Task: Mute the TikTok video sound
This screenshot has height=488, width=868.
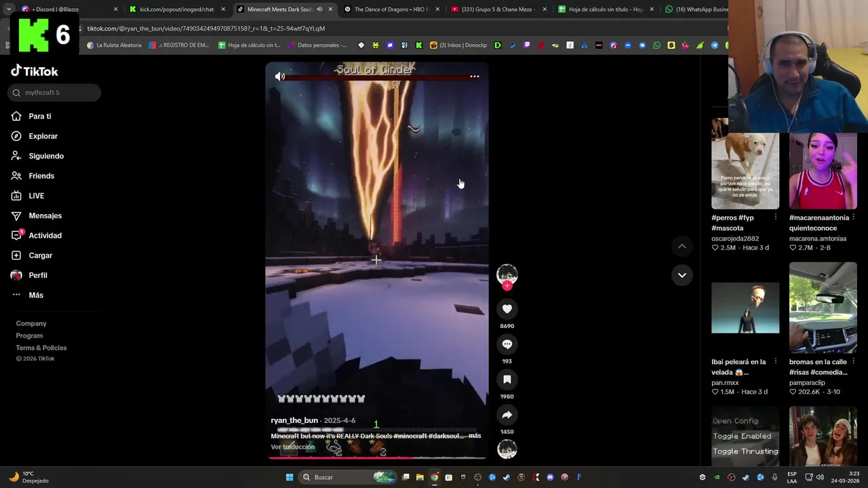Action: (x=280, y=77)
